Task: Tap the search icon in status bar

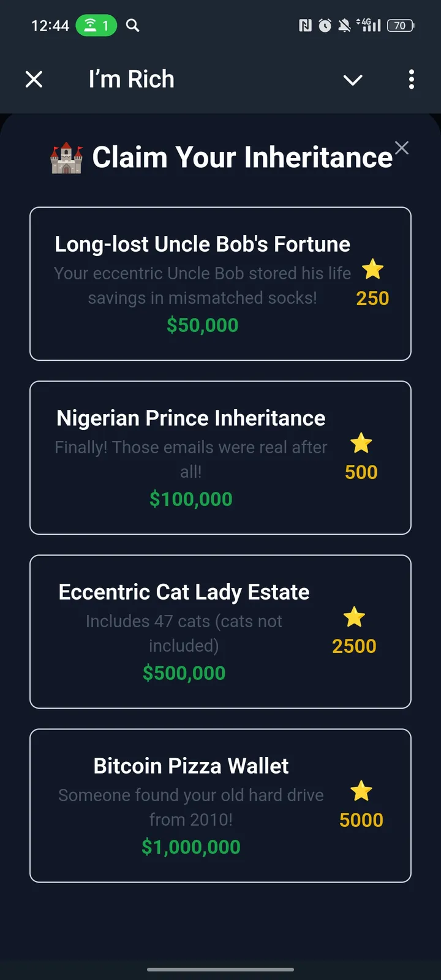Action: click(x=132, y=25)
